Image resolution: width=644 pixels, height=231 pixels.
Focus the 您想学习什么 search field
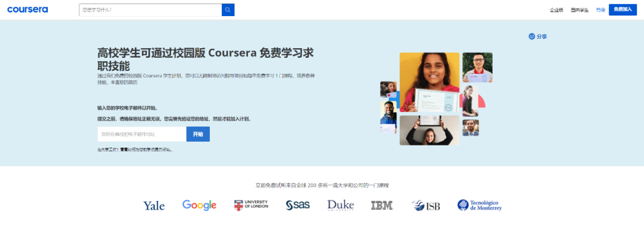(x=150, y=10)
